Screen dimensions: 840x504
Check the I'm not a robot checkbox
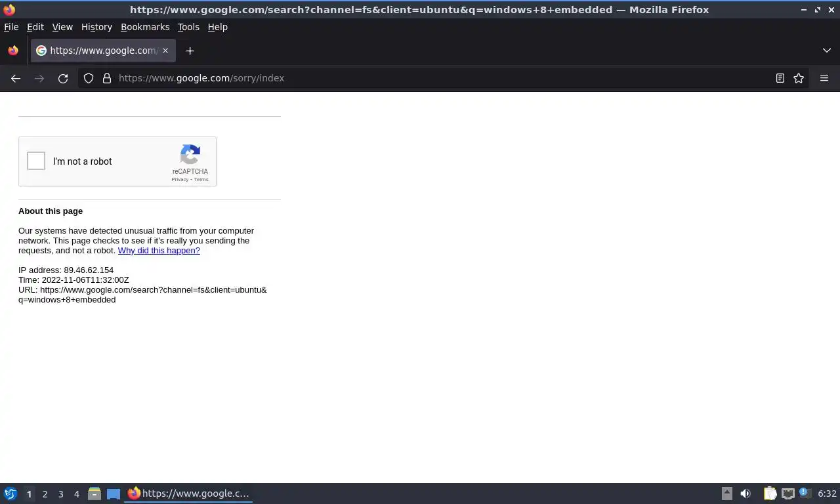pyautogui.click(x=36, y=161)
